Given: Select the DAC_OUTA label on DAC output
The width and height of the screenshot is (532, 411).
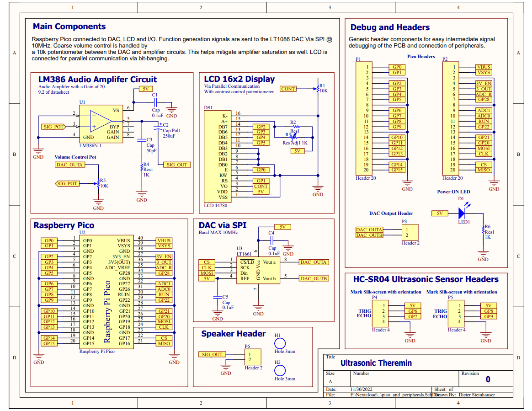Looking at the screenshot, I should pyautogui.click(x=314, y=262).
